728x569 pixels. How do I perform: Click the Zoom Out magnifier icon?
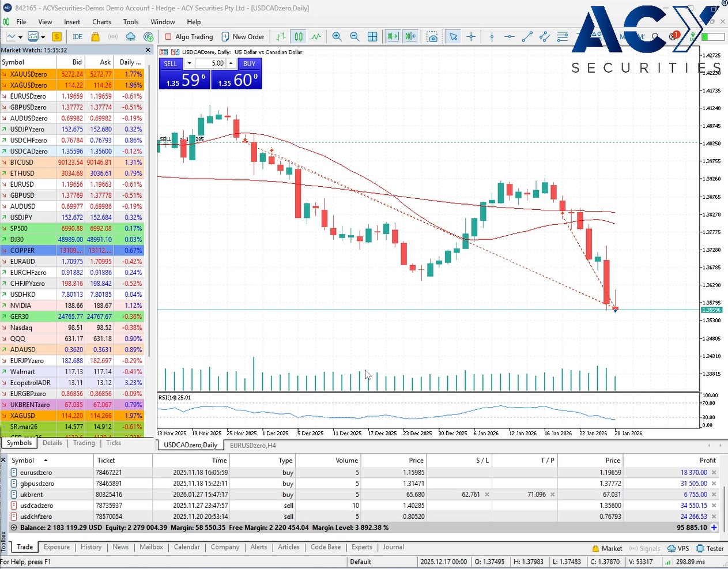(354, 37)
